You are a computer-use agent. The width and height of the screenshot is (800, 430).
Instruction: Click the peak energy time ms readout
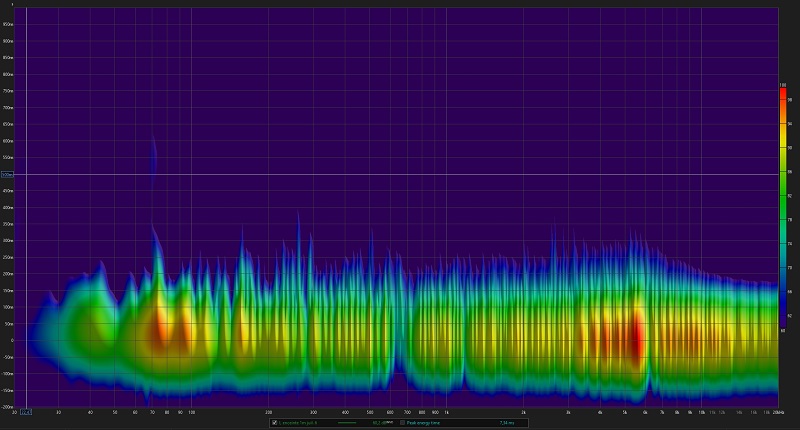506,422
